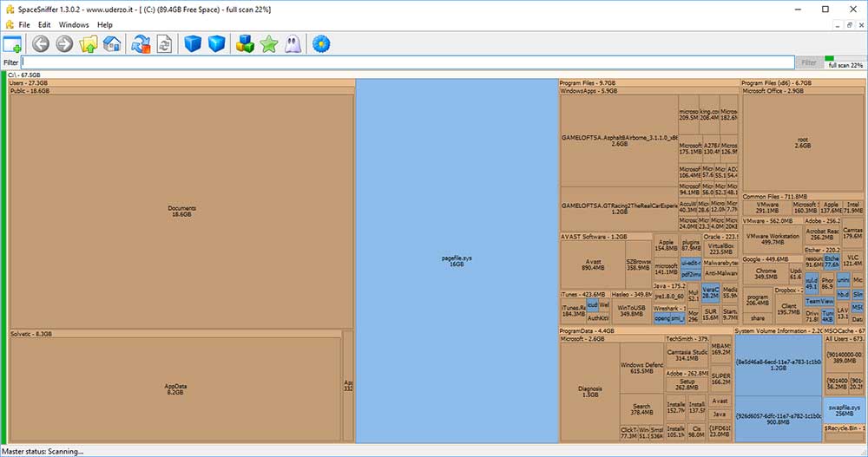
Task: Click the small icon left of the File menu
Action: 10,24
